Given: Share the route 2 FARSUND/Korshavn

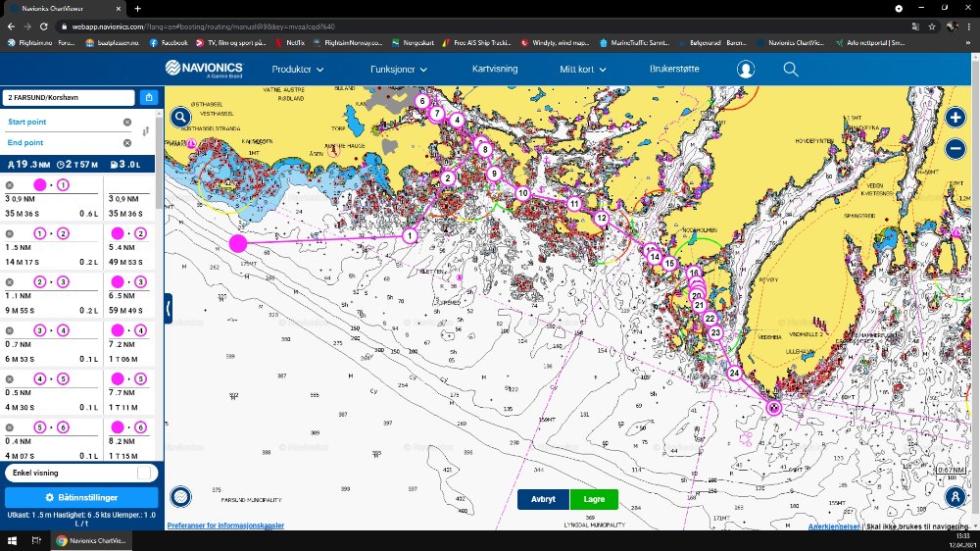Looking at the screenshot, I should click(x=149, y=98).
